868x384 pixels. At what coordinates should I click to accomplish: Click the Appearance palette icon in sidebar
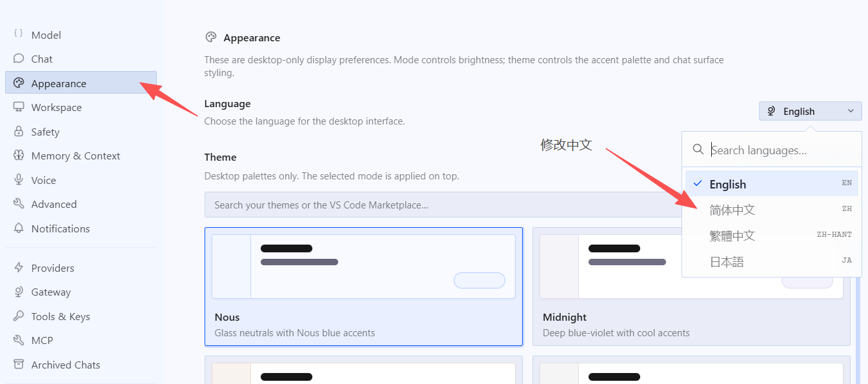[x=19, y=83]
